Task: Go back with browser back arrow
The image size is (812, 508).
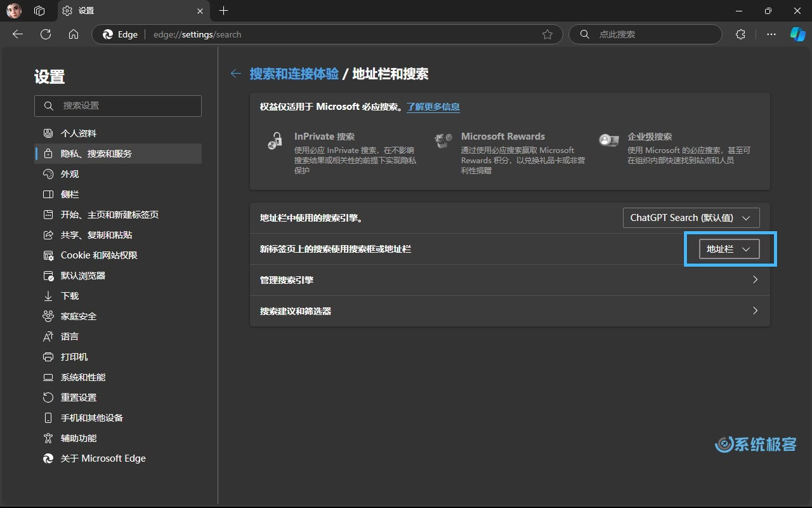Action: tap(18, 34)
